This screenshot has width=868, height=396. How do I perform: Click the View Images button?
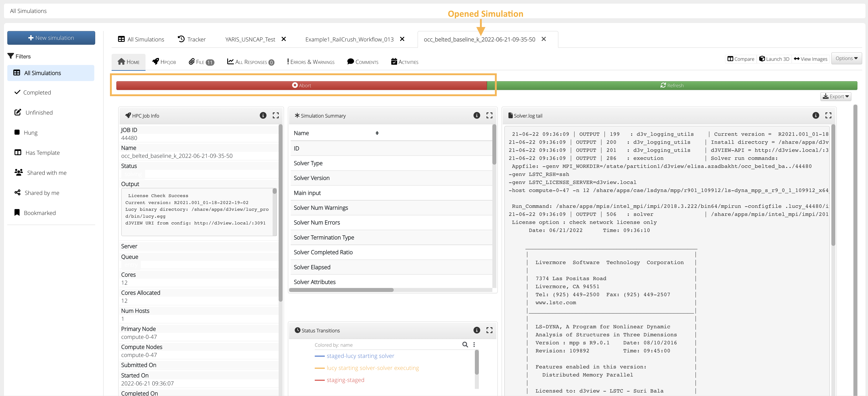click(810, 59)
